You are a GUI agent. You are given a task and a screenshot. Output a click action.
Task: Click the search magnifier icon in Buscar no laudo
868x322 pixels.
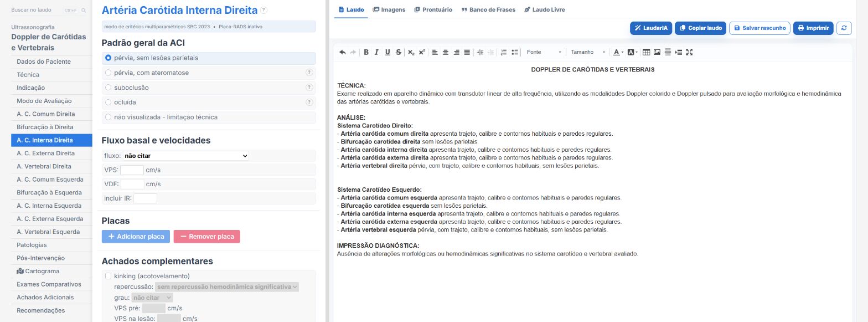[x=84, y=11]
